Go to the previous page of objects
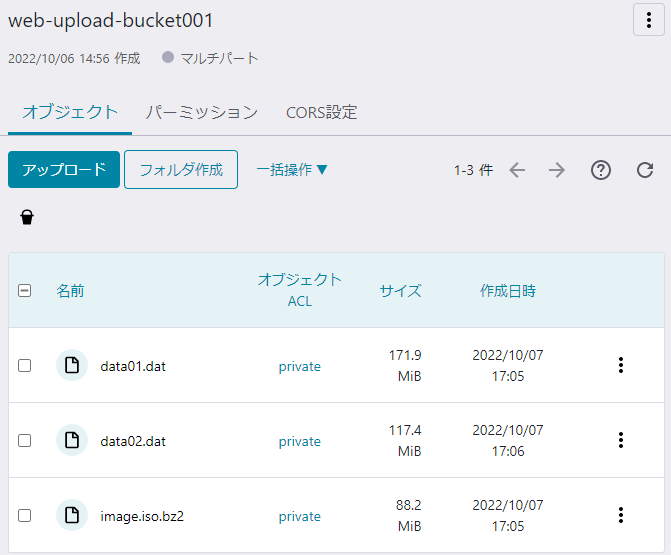This screenshot has height=555, width=671. point(517,170)
